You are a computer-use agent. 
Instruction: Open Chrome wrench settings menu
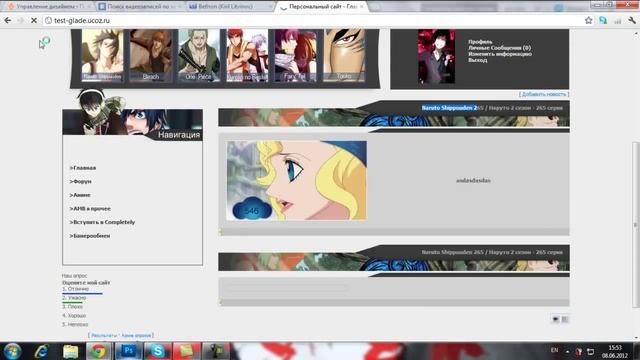point(632,20)
